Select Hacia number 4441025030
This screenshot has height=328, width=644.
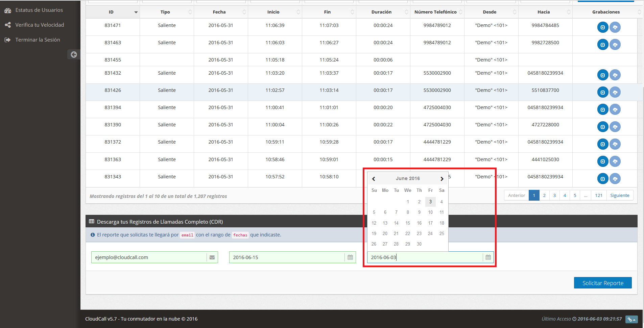click(x=545, y=159)
